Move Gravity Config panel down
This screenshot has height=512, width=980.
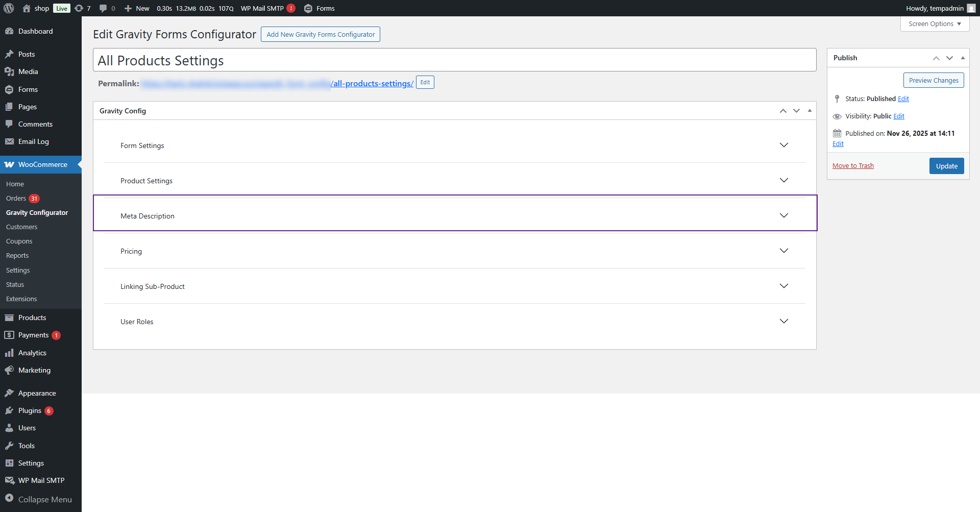click(796, 111)
